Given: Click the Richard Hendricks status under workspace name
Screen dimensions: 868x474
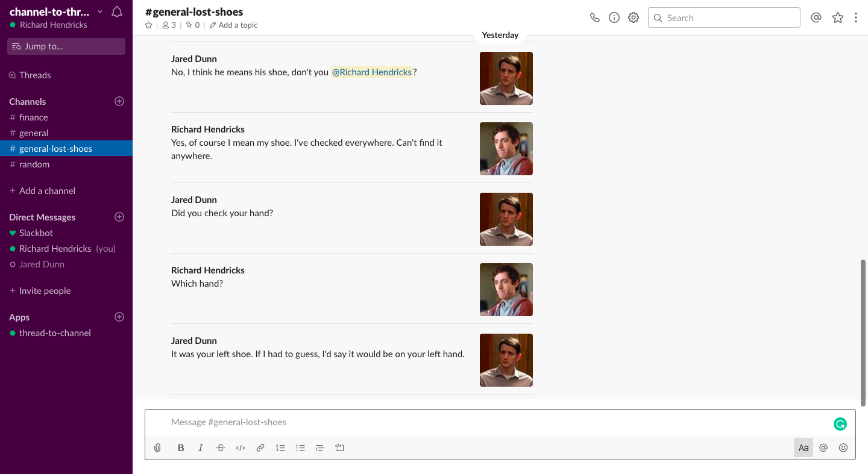Looking at the screenshot, I should pyautogui.click(x=48, y=25).
